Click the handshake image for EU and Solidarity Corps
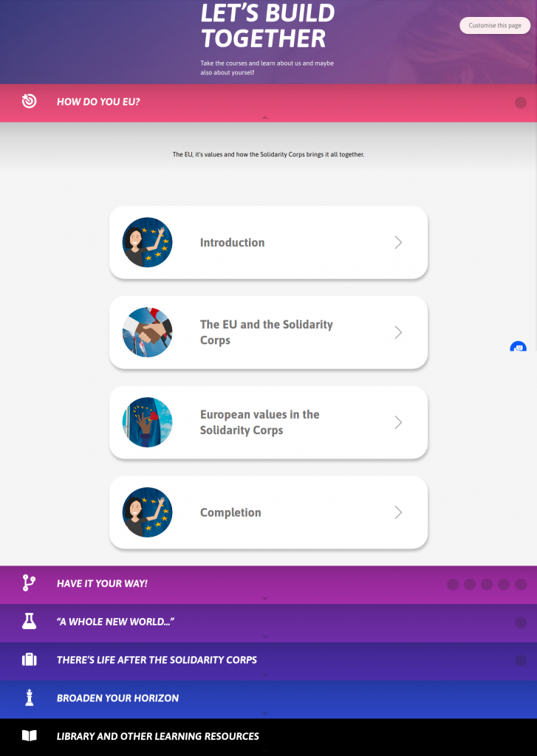537x756 pixels. pos(147,332)
